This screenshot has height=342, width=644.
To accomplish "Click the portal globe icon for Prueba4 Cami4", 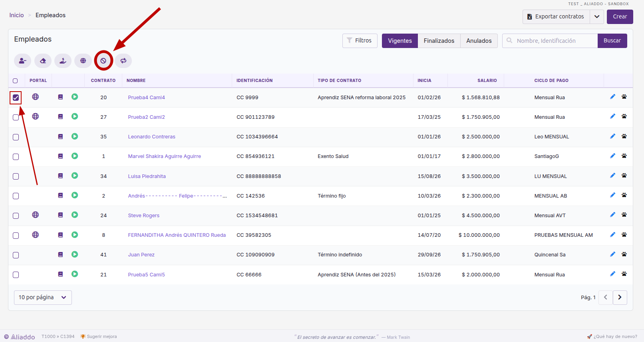I will [36, 97].
